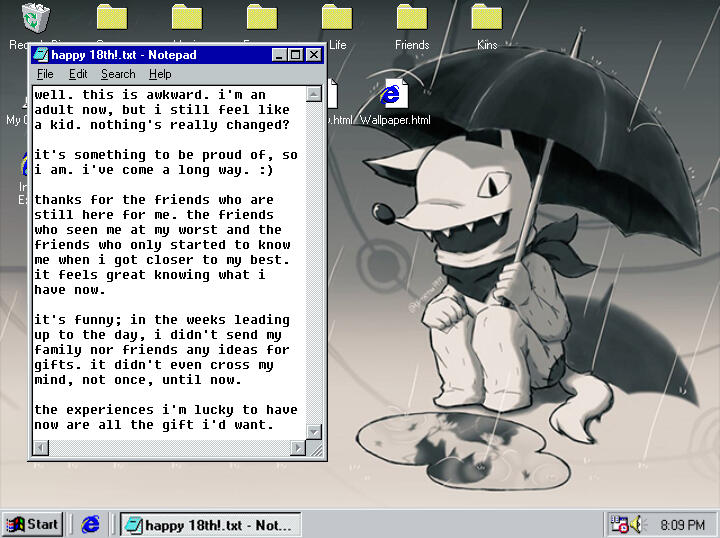Viewport: 720px width, 538px height.
Task: Open the Wallpaper.html desktop file
Action: pos(394,96)
